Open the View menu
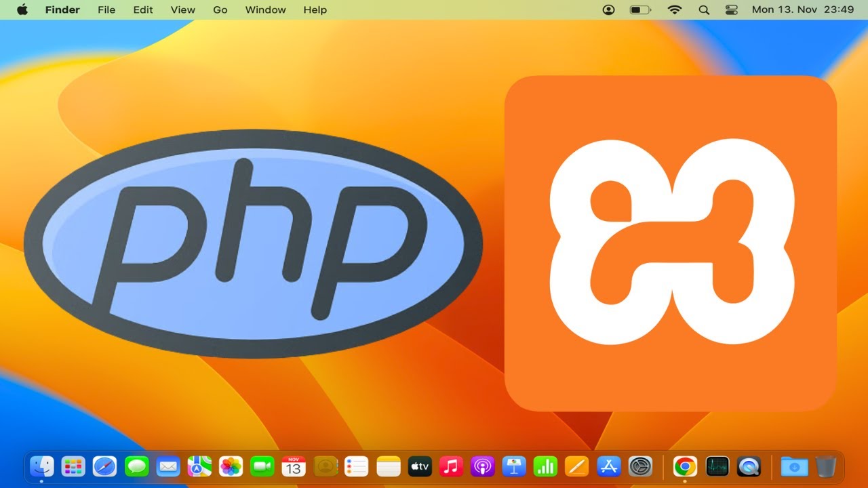Image resolution: width=868 pixels, height=488 pixels. 183,10
